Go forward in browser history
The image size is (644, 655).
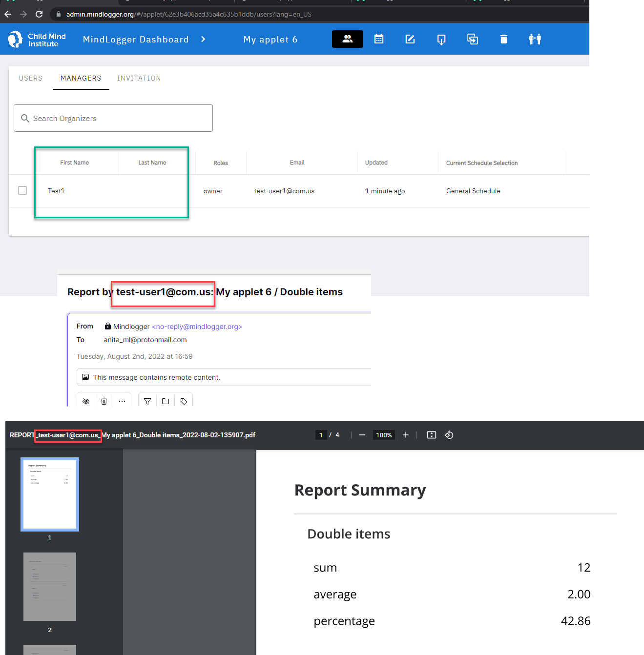23,14
